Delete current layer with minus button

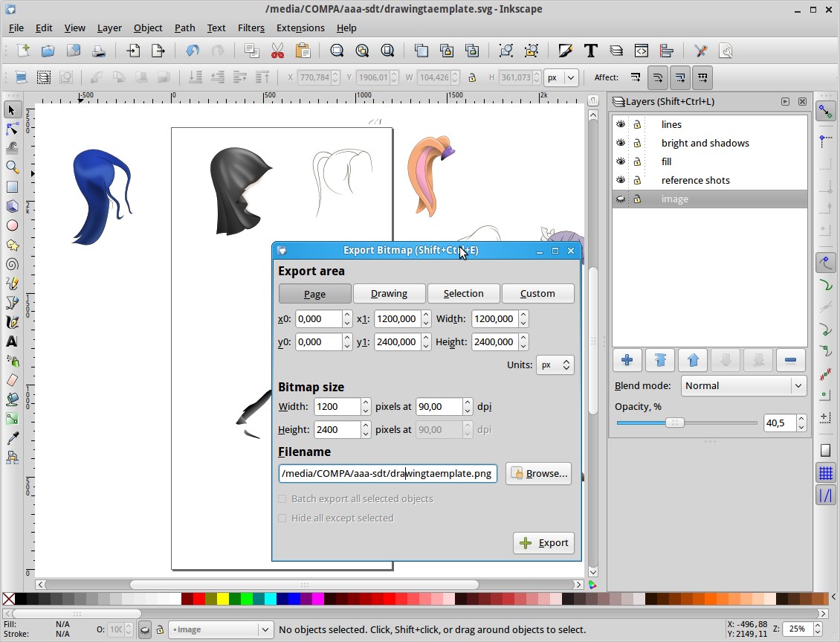click(x=790, y=360)
